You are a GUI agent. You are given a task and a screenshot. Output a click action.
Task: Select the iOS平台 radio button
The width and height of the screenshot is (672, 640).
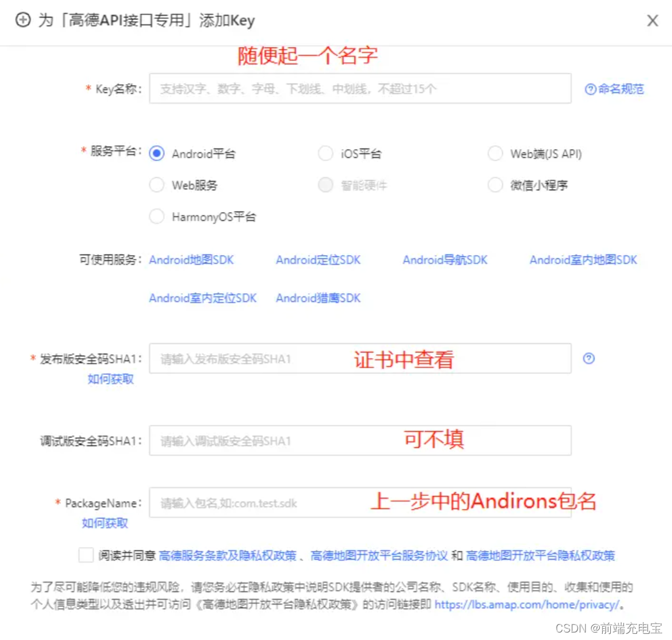pyautogui.click(x=325, y=153)
